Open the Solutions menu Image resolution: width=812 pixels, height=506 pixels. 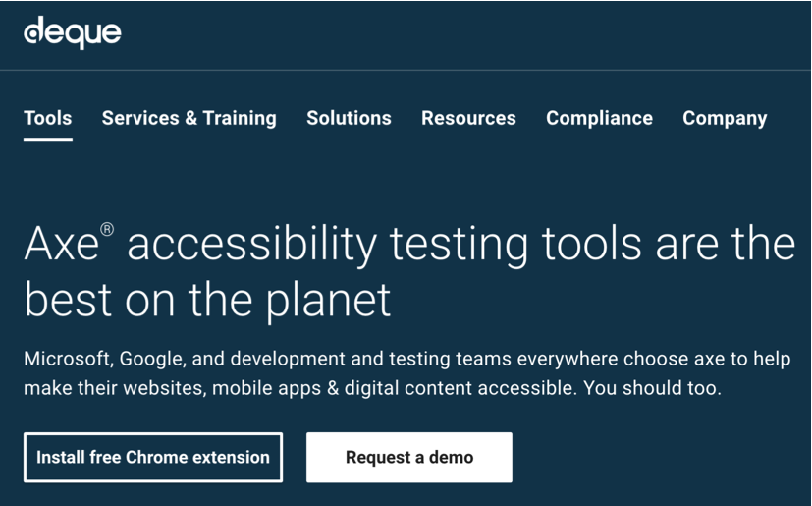click(x=349, y=118)
